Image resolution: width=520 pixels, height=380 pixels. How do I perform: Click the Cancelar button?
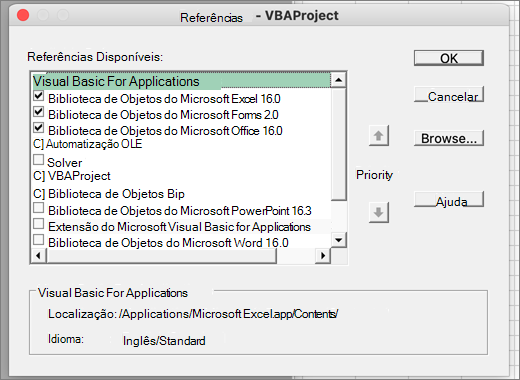click(449, 97)
